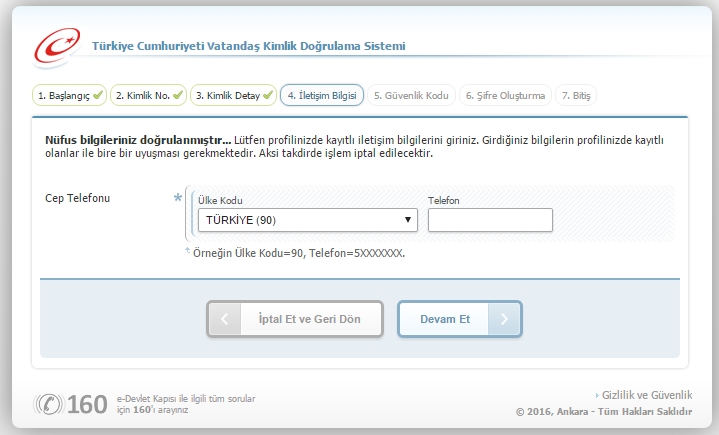This screenshot has height=435, width=719.
Task: Click the green checkmark beside Kimlik No.
Action: tap(178, 96)
